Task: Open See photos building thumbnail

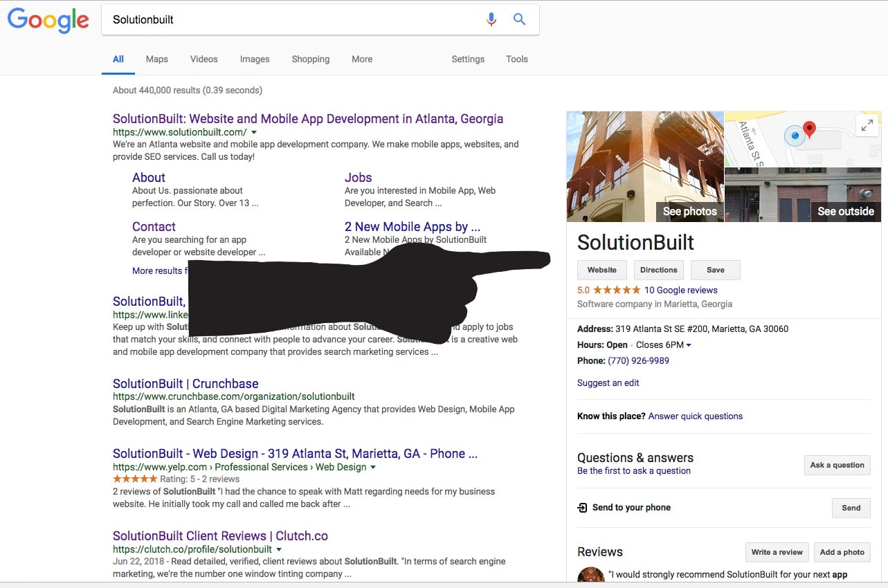Action: pos(645,167)
